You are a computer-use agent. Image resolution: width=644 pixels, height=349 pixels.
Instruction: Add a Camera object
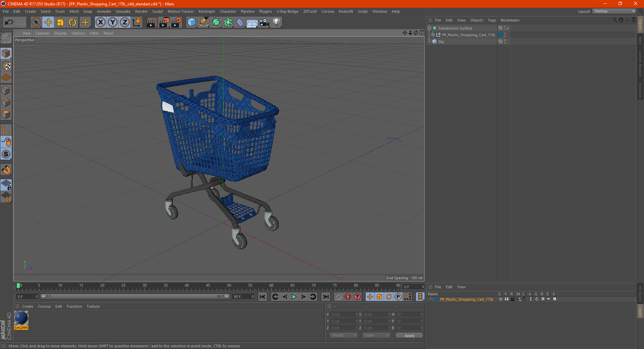click(264, 22)
